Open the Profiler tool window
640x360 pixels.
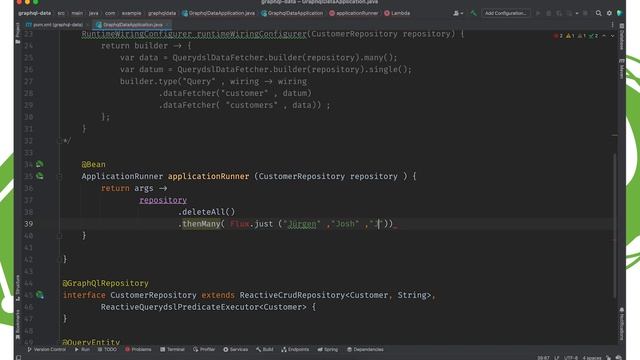(x=204, y=349)
